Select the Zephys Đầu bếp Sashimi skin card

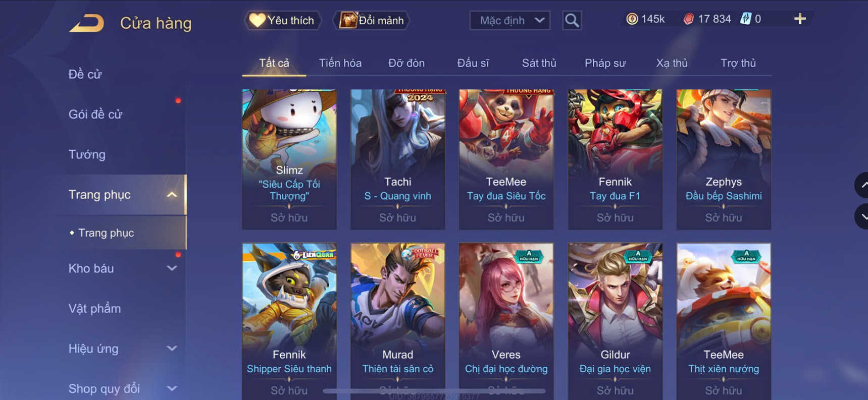pyautogui.click(x=724, y=159)
